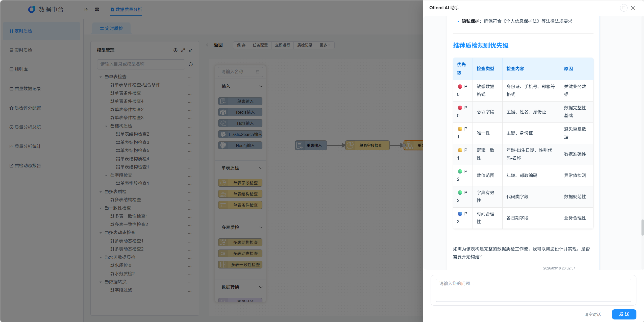This screenshot has width=644, height=322.
Task: Click the 任务配置 menu item
Action: pyautogui.click(x=260, y=45)
